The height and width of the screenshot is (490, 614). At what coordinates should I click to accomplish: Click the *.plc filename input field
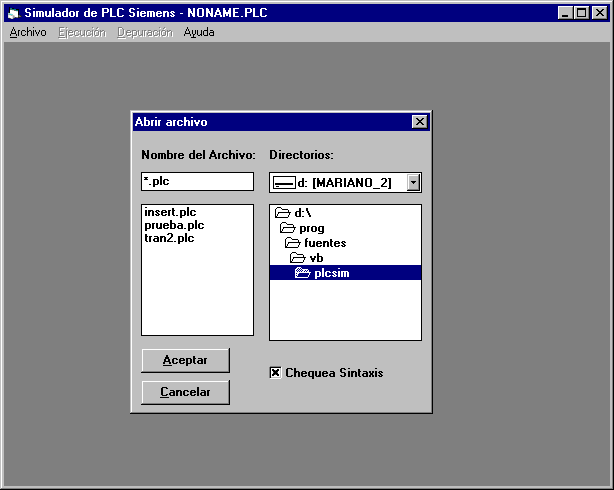click(x=197, y=181)
